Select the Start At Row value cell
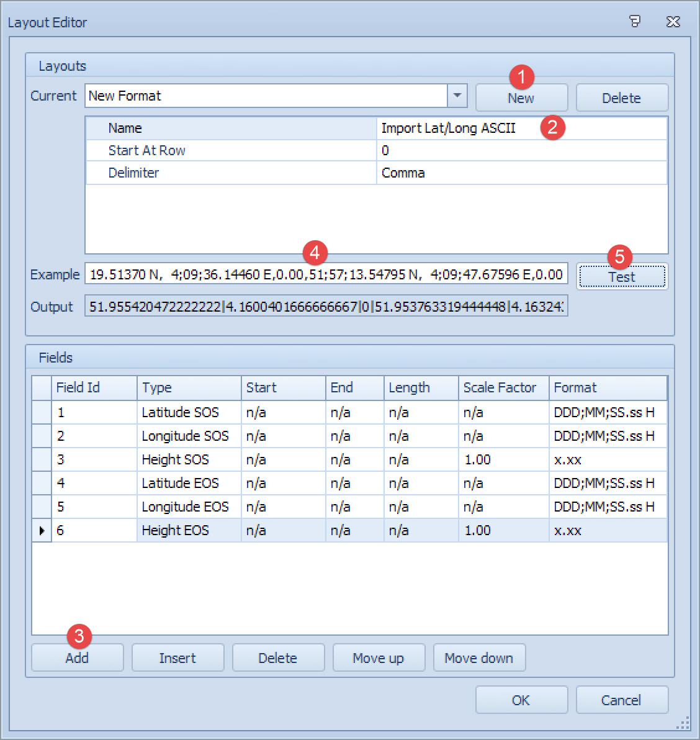The width and height of the screenshot is (700, 740). pos(521,151)
